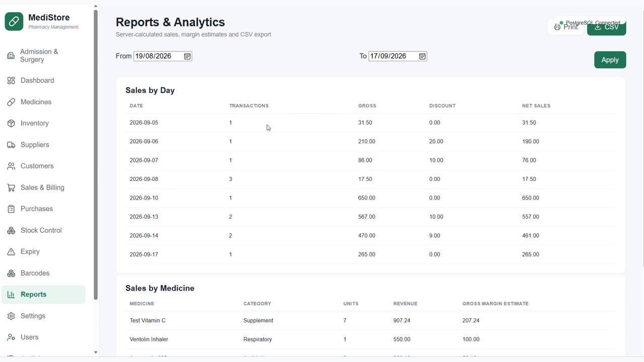Click the MediStore pill logo icon

(14, 22)
